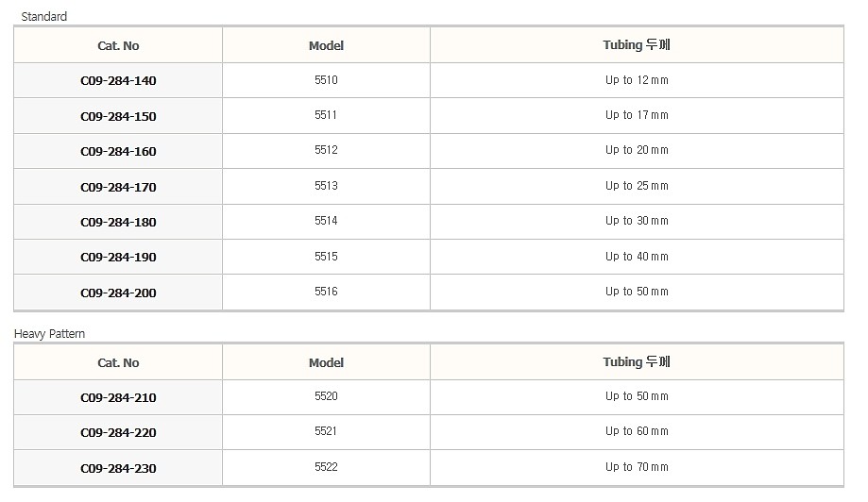Click catalog number C09-284-150
The width and height of the screenshot is (868, 502).
pyautogui.click(x=118, y=116)
